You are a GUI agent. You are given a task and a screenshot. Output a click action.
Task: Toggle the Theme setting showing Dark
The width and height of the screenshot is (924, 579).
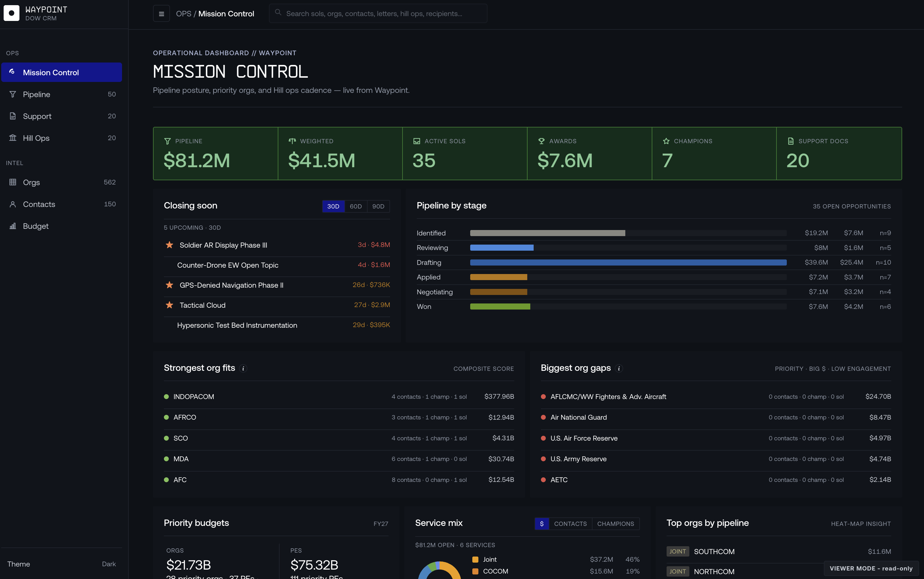click(62, 564)
